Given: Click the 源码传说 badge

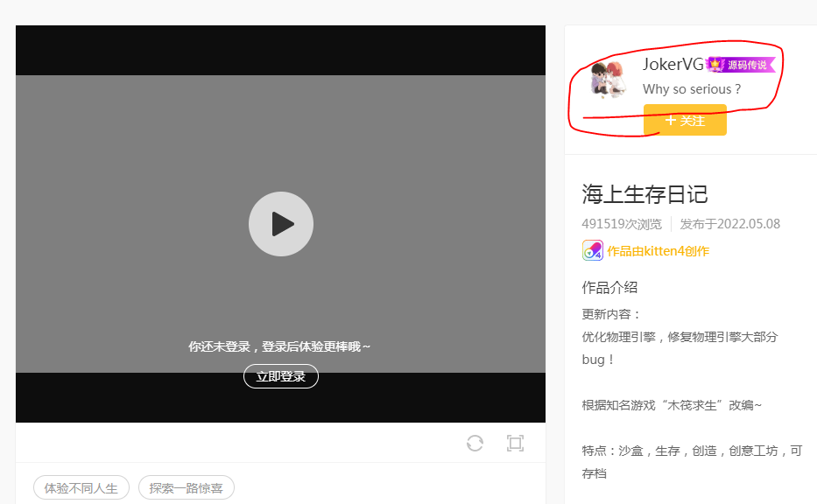Looking at the screenshot, I should pos(741,65).
